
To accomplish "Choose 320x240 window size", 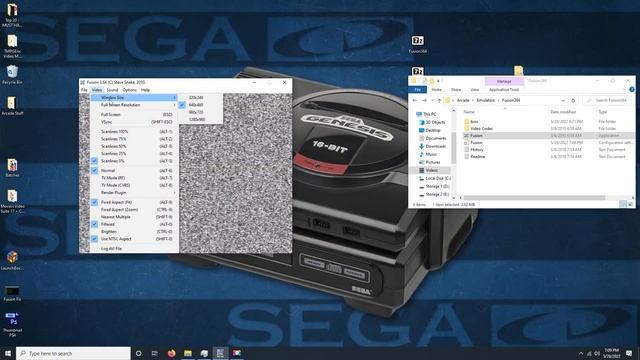I will [x=201, y=98].
